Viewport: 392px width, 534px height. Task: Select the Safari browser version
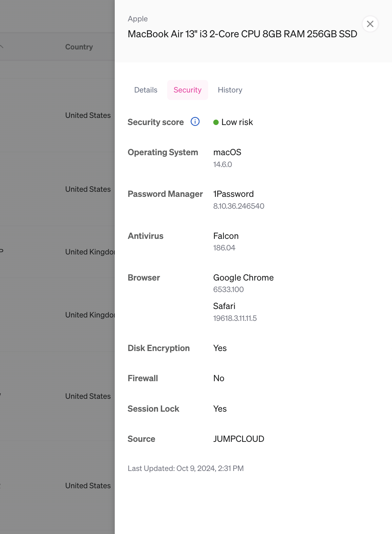pos(235,318)
